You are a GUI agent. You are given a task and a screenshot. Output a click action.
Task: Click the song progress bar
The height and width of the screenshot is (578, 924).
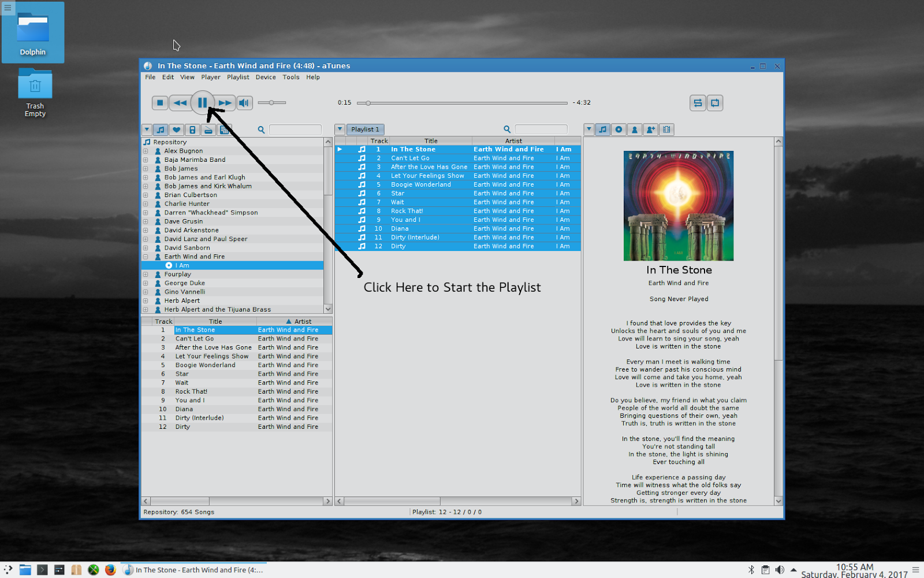[x=462, y=103]
